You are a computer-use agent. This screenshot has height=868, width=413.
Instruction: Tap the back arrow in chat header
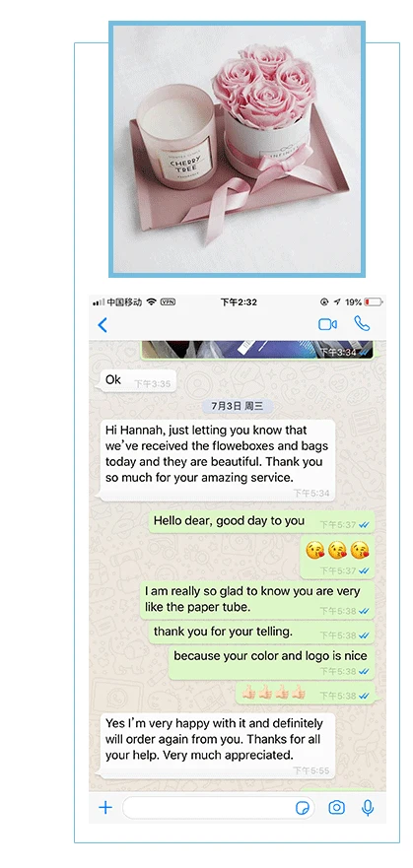click(103, 325)
